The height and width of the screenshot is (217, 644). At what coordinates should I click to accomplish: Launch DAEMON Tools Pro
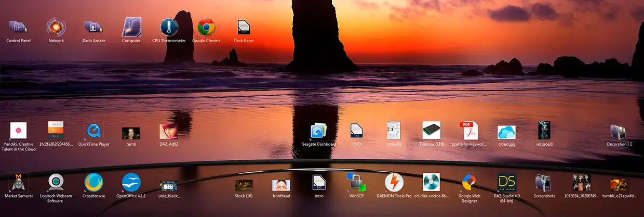(x=394, y=183)
